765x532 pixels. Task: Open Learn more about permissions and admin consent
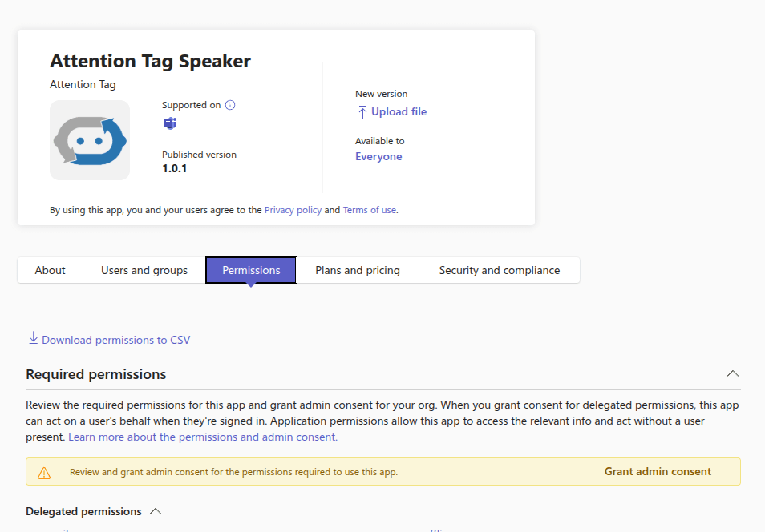coord(203,437)
